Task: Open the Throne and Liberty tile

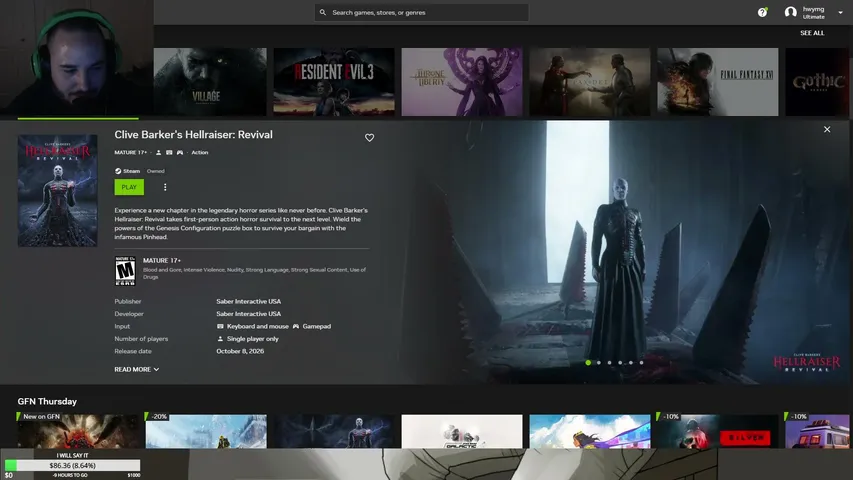Action: coord(462,82)
